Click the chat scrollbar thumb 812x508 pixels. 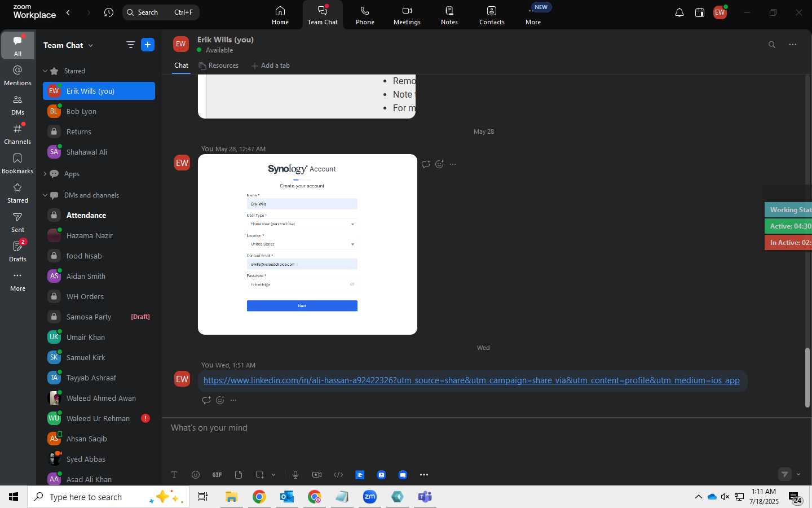(807, 377)
